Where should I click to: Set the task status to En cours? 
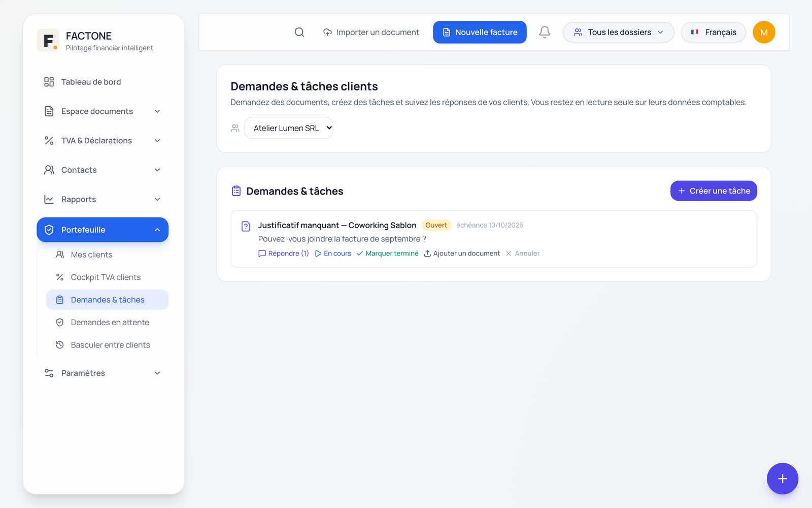[333, 253]
